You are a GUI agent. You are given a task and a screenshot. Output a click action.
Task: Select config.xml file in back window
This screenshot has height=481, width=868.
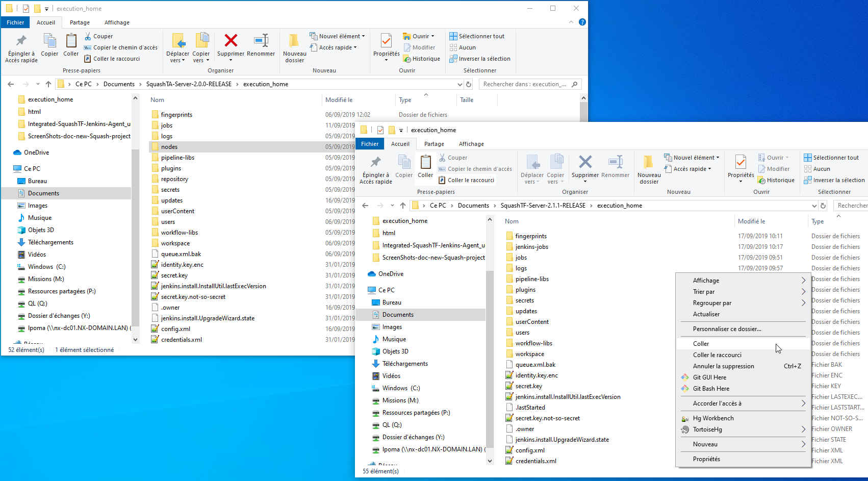pos(175,329)
